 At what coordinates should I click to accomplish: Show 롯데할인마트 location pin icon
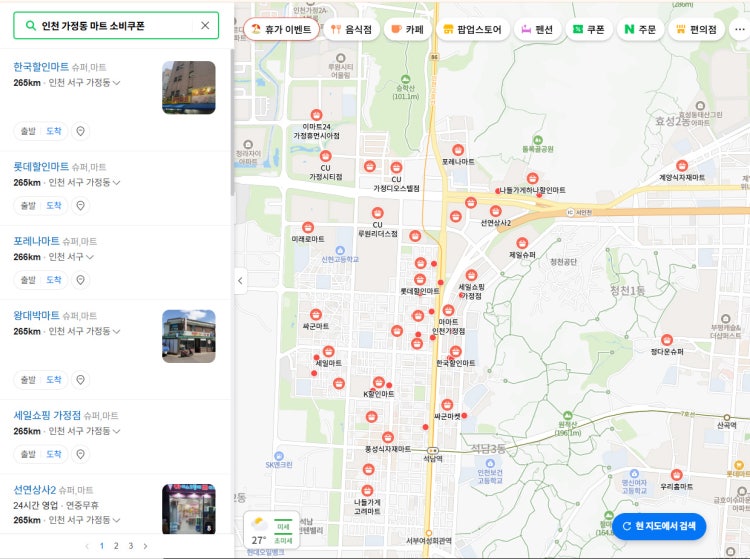pos(80,206)
